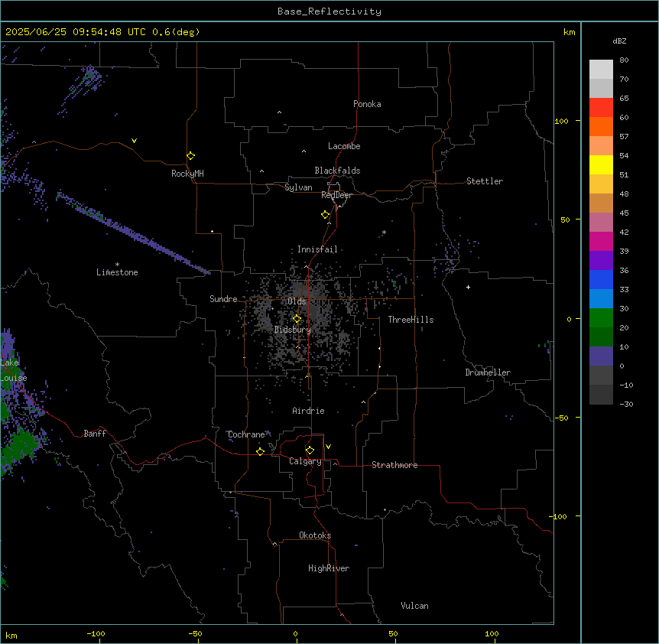The image size is (659, 644).
Task: Click the HighRiver label
Action: coord(329,568)
